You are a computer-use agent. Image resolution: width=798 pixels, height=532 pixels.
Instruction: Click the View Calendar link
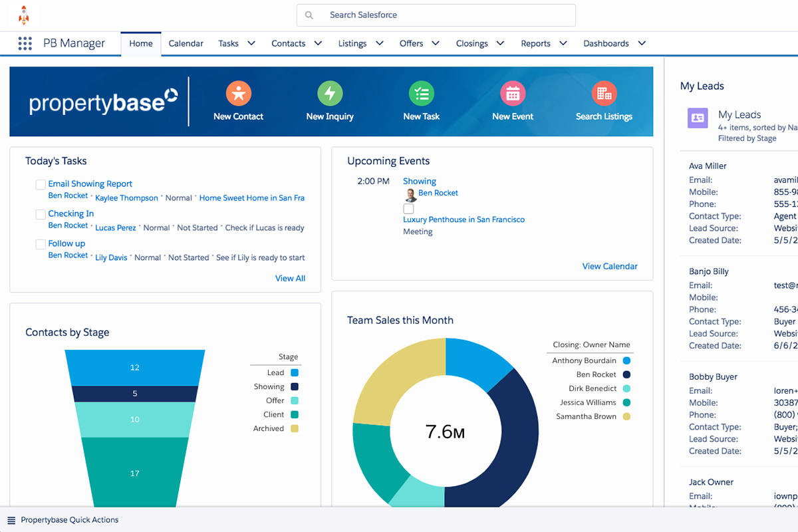tap(609, 266)
